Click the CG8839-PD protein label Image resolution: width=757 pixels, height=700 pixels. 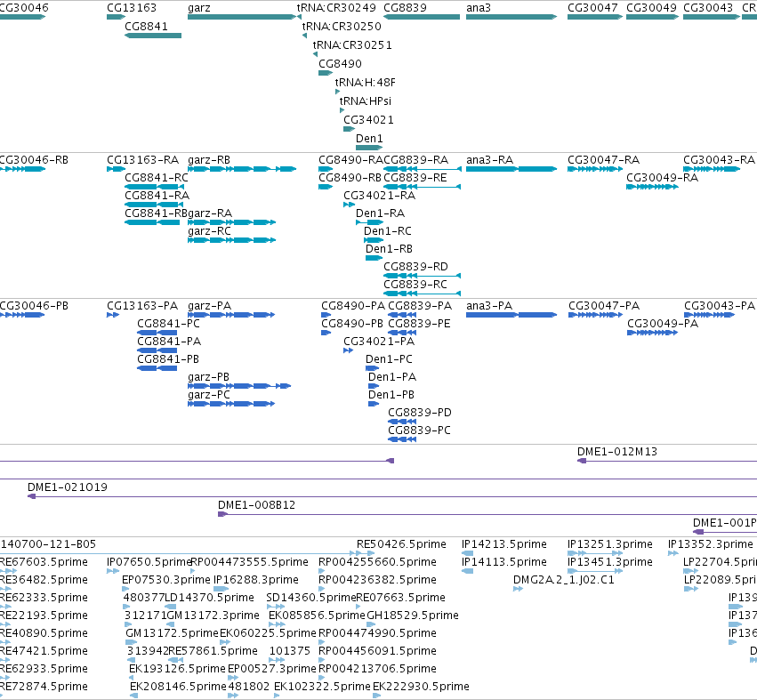420,413
